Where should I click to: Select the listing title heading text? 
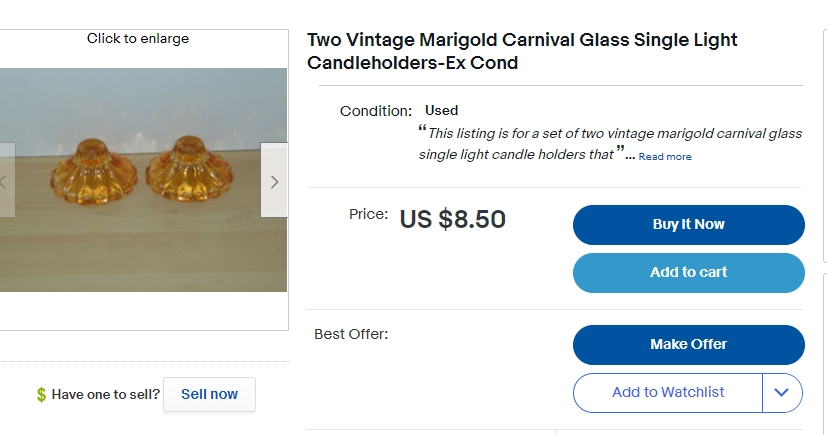522,52
